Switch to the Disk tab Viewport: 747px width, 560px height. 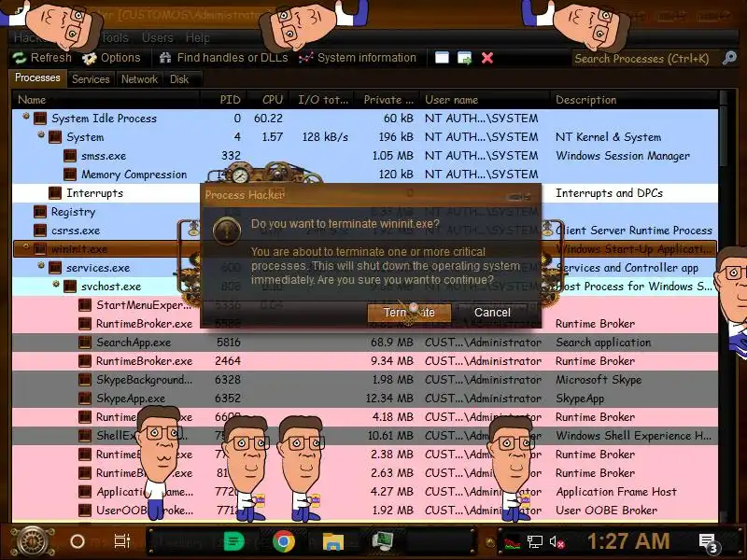pyautogui.click(x=179, y=79)
